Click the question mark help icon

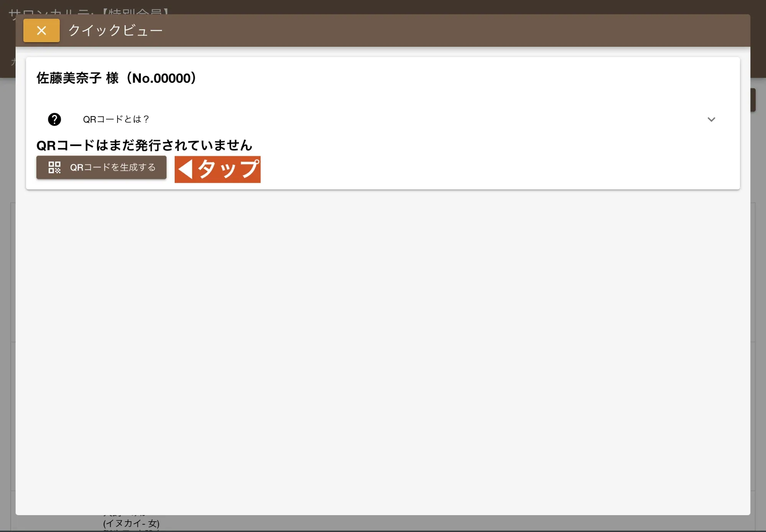54,119
